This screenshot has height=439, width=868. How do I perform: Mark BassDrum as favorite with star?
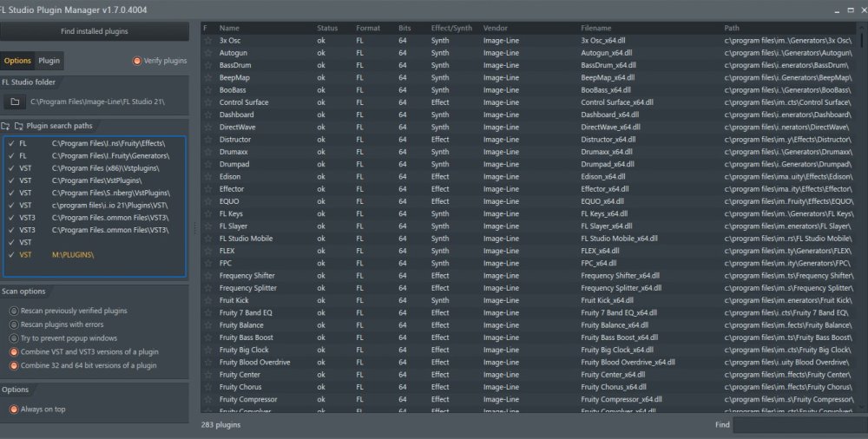click(208, 65)
